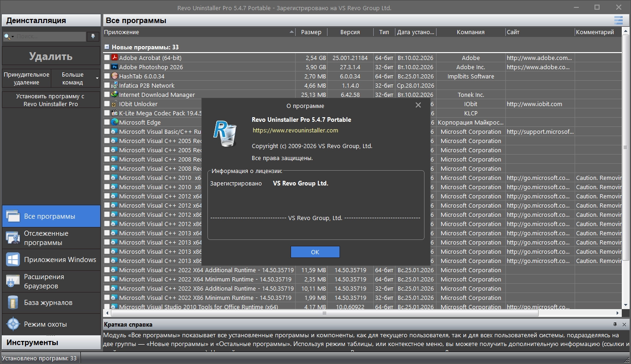Sort by the Дата установки column
Screen dimensions: 631x364
[x=416, y=32]
